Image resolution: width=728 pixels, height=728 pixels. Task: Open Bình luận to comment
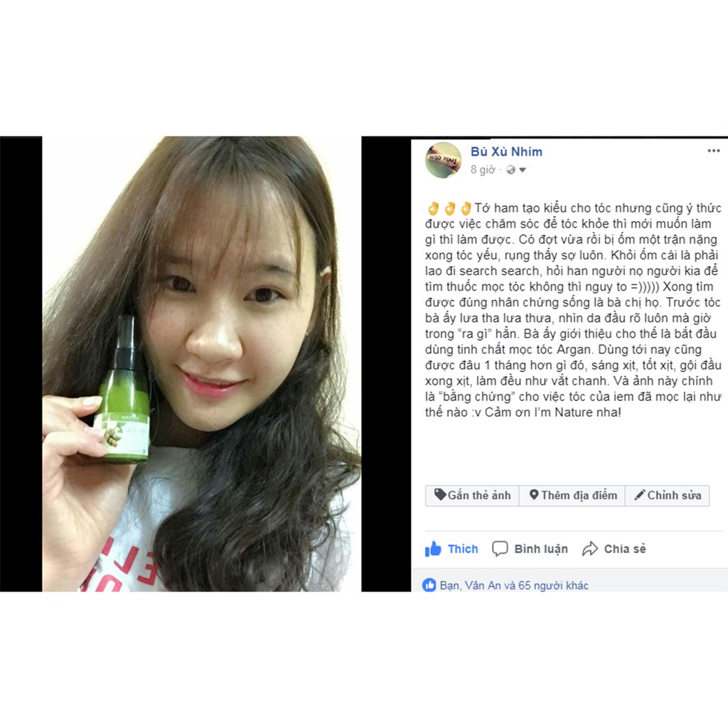530,549
